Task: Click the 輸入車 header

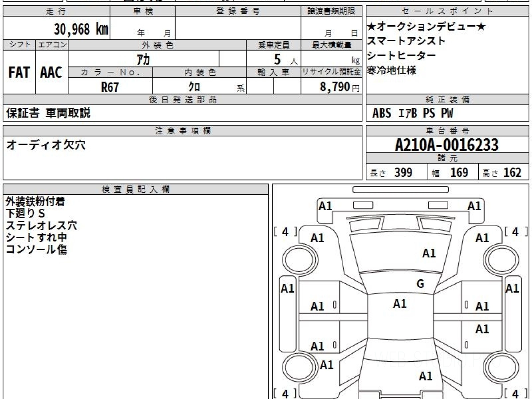Action: 274,73
